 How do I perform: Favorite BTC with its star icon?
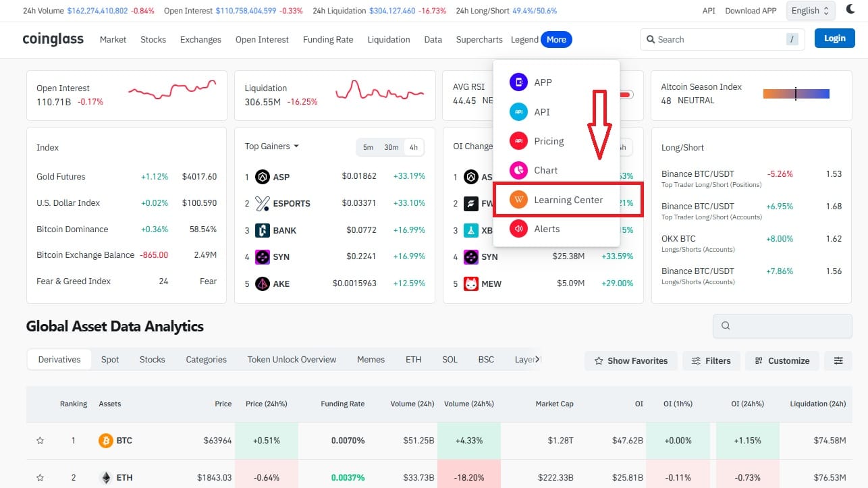pos(40,441)
